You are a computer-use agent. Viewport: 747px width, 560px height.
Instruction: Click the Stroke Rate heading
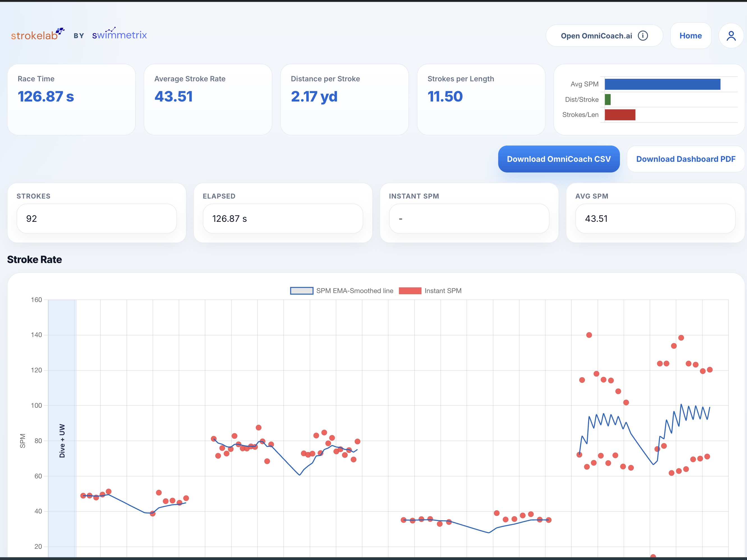click(35, 260)
